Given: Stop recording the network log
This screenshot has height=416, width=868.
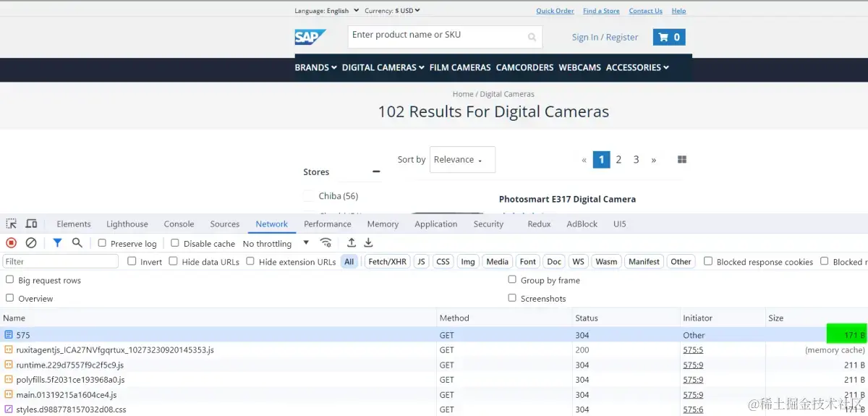Looking at the screenshot, I should coord(12,243).
